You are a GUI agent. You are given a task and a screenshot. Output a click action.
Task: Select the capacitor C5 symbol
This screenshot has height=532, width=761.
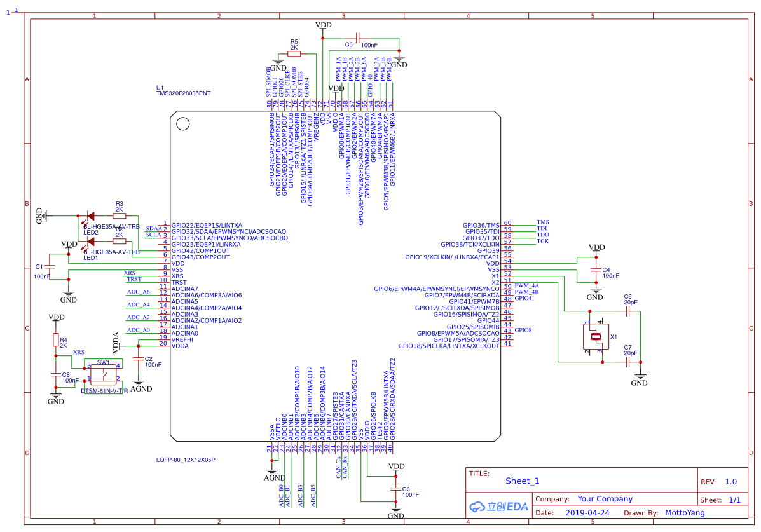[x=358, y=37]
